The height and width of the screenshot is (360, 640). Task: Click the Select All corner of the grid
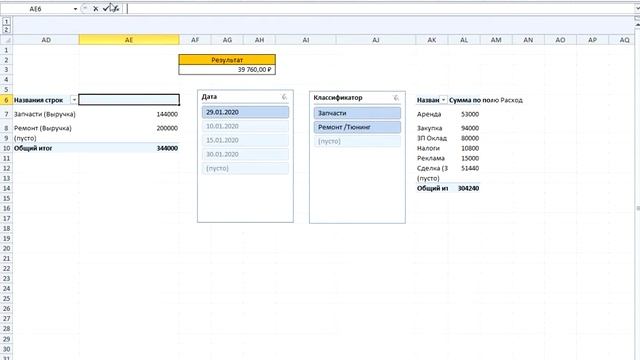[x=6, y=40]
